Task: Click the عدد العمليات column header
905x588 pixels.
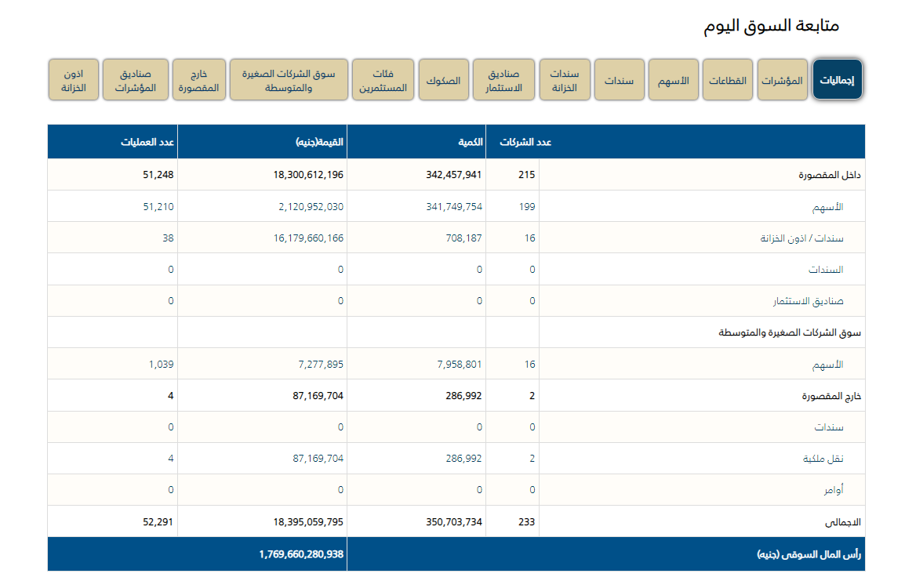Action: 147,143
